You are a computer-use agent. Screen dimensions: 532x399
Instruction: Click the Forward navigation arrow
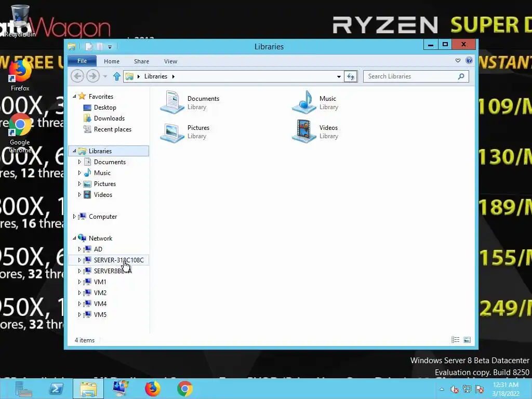(x=92, y=76)
